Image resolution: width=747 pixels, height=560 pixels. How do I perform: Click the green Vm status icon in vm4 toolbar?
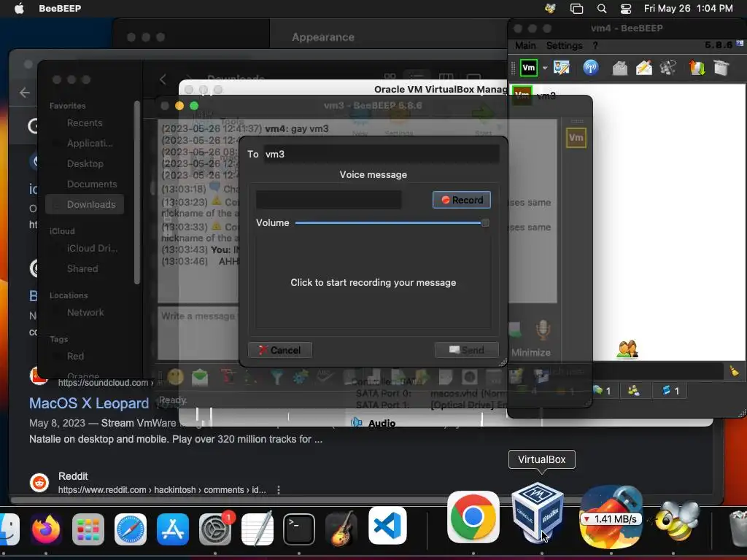pyautogui.click(x=529, y=68)
